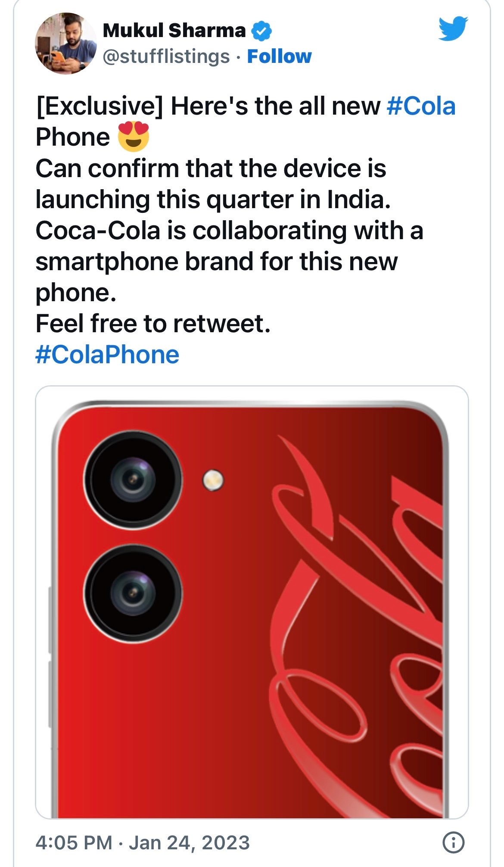The width and height of the screenshot is (504, 867).
Task: Open Mukul Sharma's profile picture
Action: 66,43
